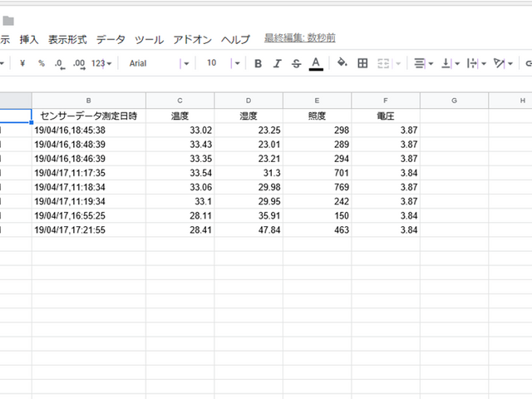532x399 pixels.
Task: Open fill color bucket
Action: pyautogui.click(x=342, y=63)
